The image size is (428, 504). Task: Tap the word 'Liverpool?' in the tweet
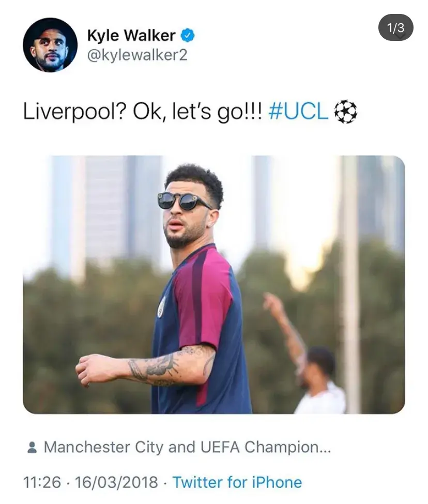pos(74,112)
